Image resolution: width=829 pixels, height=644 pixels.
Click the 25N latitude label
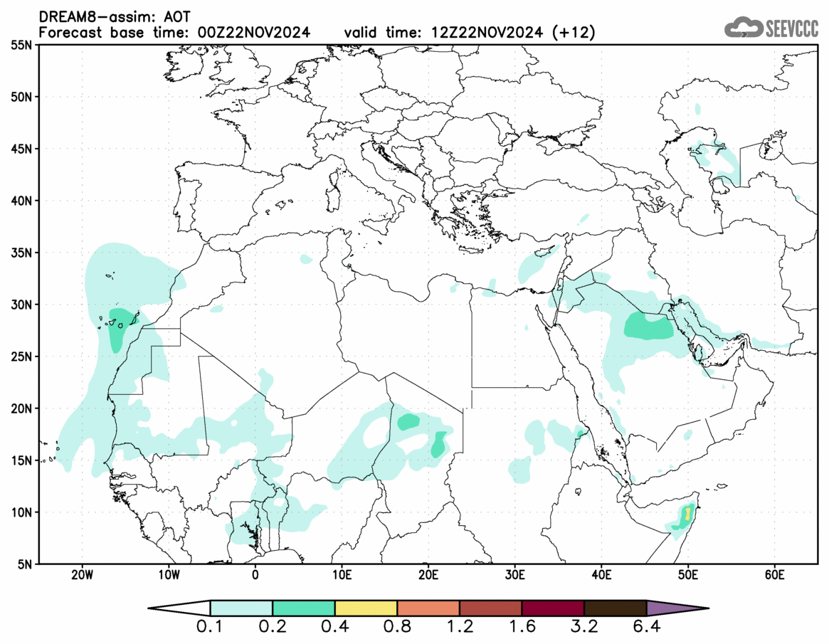pos(21,357)
